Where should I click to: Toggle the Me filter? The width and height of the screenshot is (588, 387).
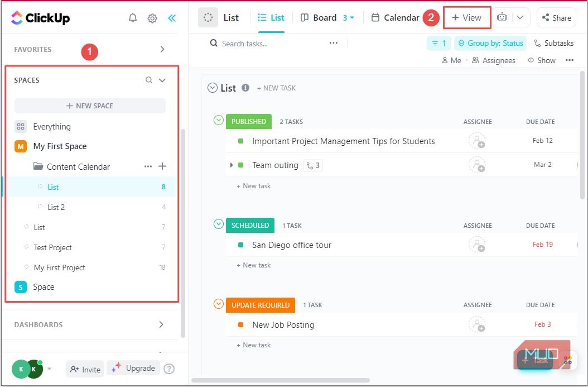coord(451,60)
